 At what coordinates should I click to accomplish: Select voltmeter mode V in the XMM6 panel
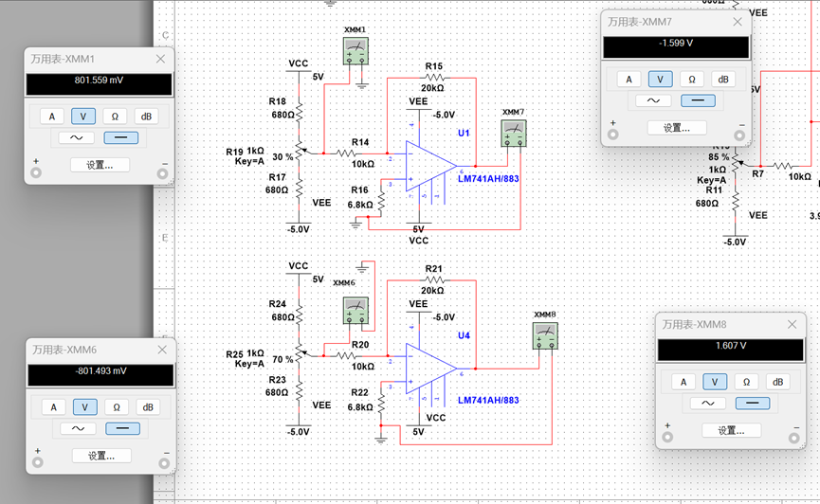pyautogui.click(x=84, y=406)
